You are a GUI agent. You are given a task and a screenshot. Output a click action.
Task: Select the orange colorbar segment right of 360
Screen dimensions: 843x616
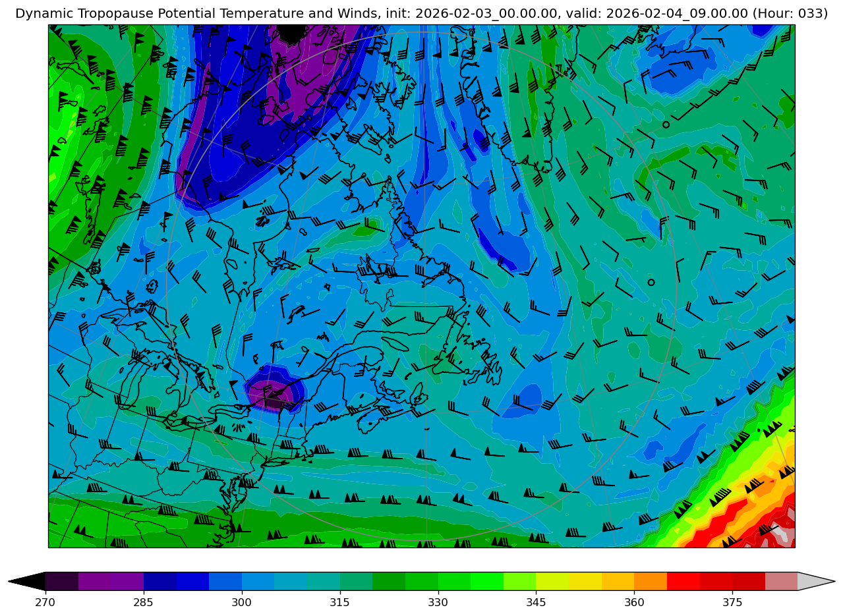[x=650, y=581]
